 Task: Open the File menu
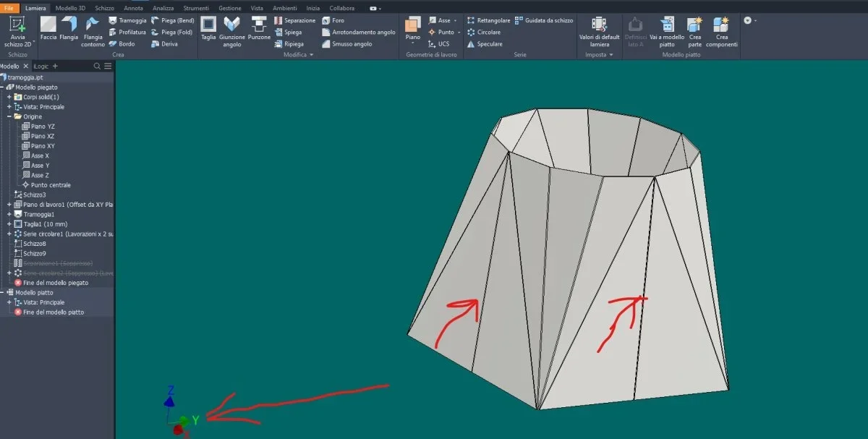coord(9,7)
